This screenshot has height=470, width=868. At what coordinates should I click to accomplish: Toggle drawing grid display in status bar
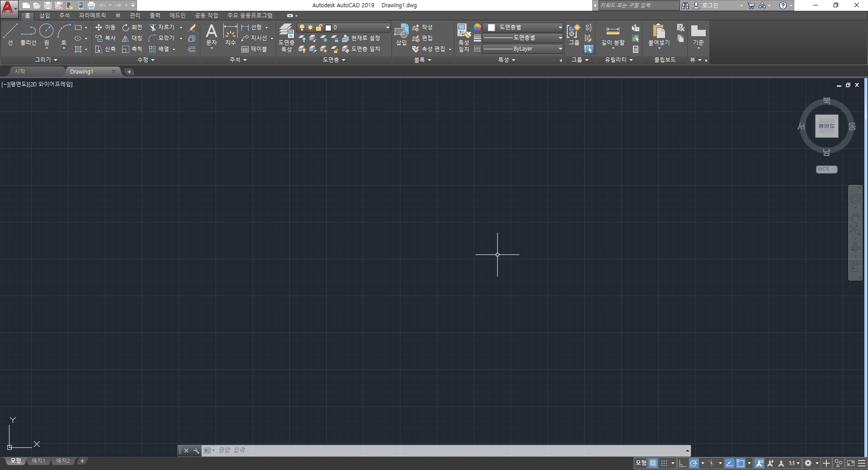(x=653, y=463)
